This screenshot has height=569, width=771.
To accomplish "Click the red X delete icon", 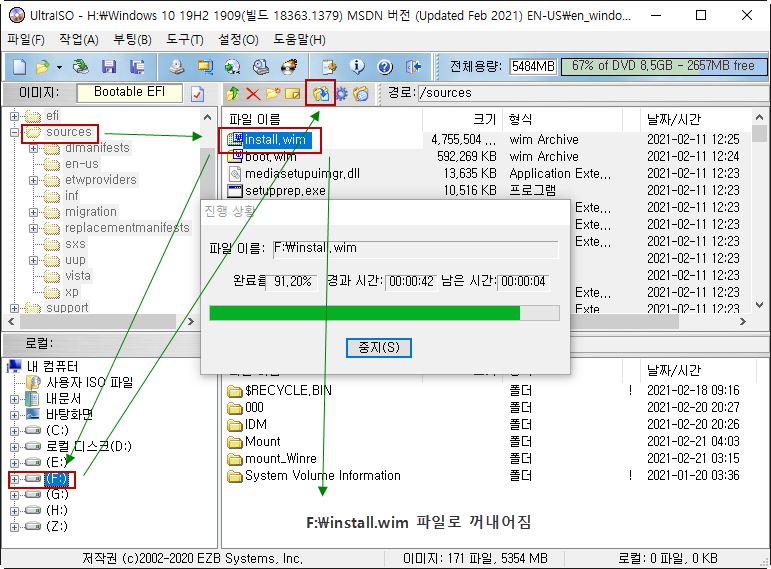I will pyautogui.click(x=253, y=93).
